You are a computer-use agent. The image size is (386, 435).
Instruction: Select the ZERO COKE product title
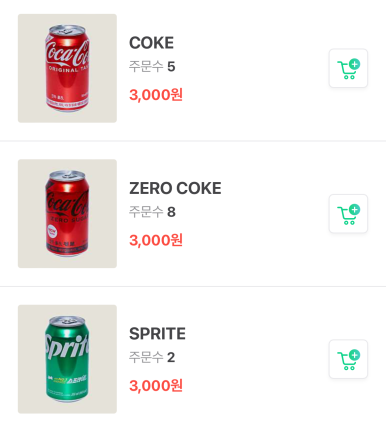tap(175, 188)
